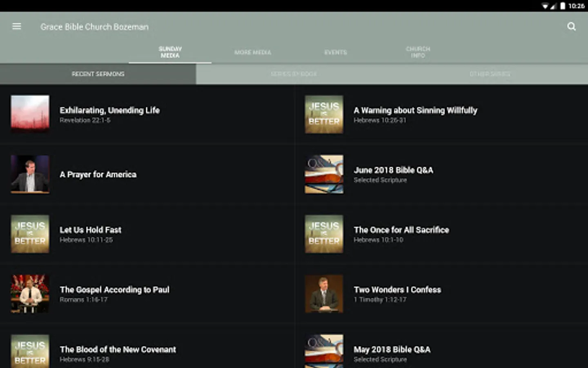Select the 'Exhilarating, Unending Life' sermon title
The image size is (588, 368).
click(x=110, y=110)
